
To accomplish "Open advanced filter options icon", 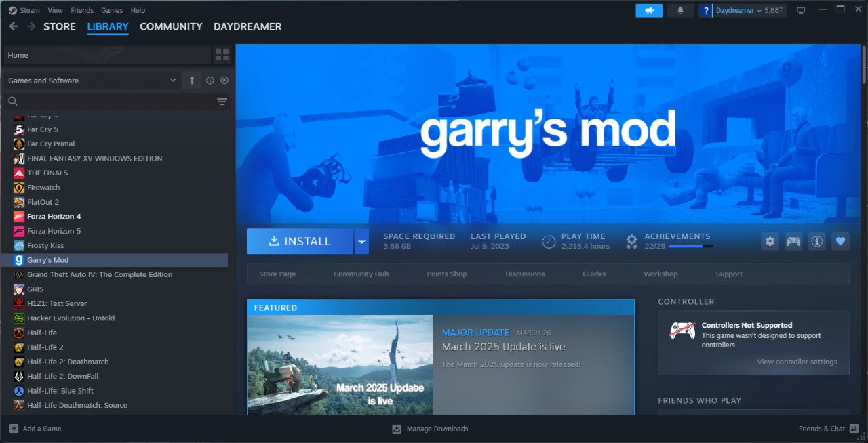I will (222, 102).
